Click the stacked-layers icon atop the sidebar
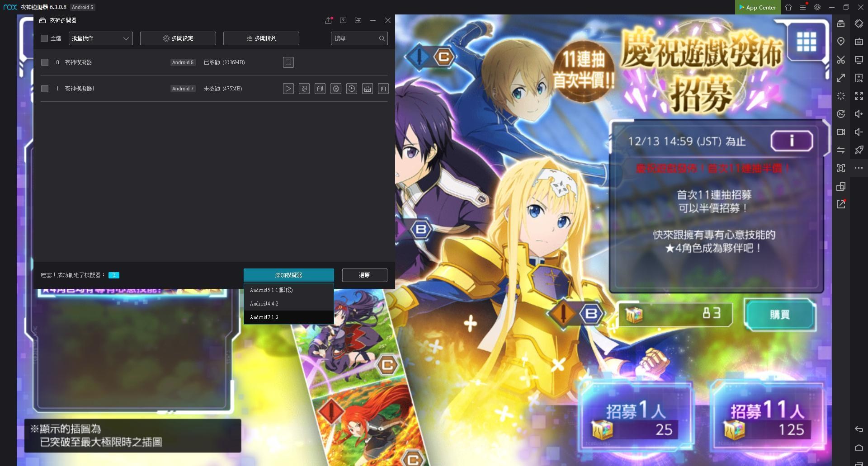 pyautogui.click(x=841, y=24)
